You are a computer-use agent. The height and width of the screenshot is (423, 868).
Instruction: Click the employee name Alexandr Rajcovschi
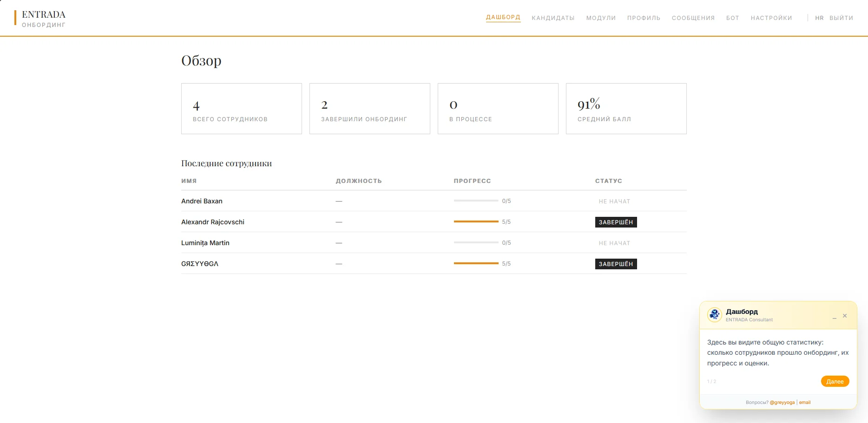(213, 222)
